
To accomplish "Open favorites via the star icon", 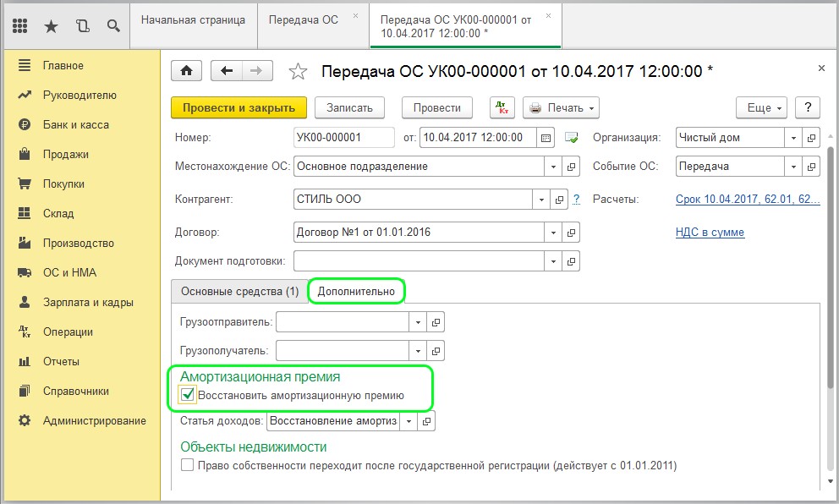I will point(51,25).
